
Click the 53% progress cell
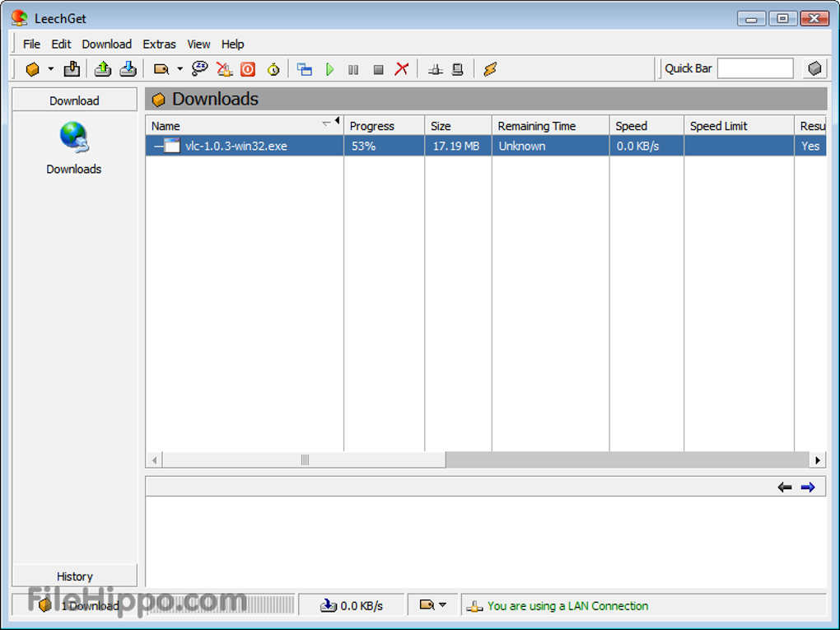tap(384, 146)
